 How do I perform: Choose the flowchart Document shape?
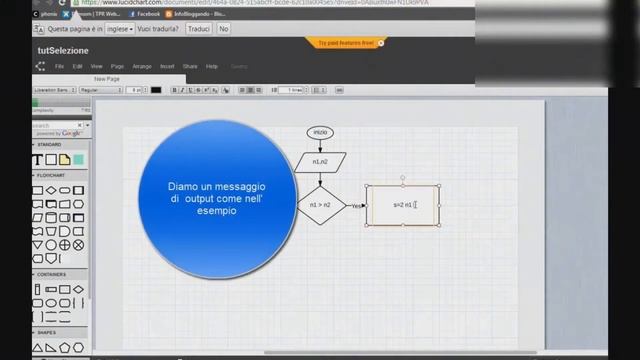coord(38,204)
